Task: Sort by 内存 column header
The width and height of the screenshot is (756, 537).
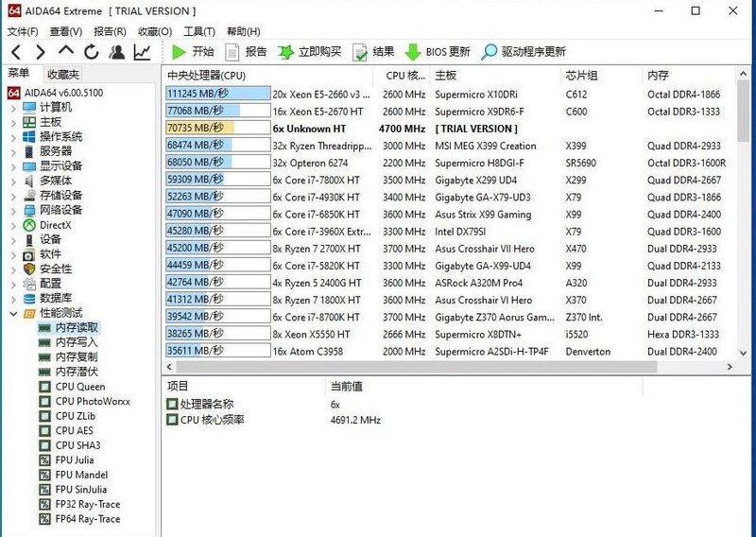Action: [688, 76]
